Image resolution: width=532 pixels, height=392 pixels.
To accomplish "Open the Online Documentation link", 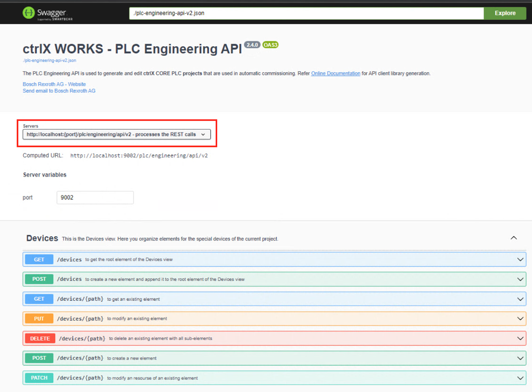I will point(335,73).
